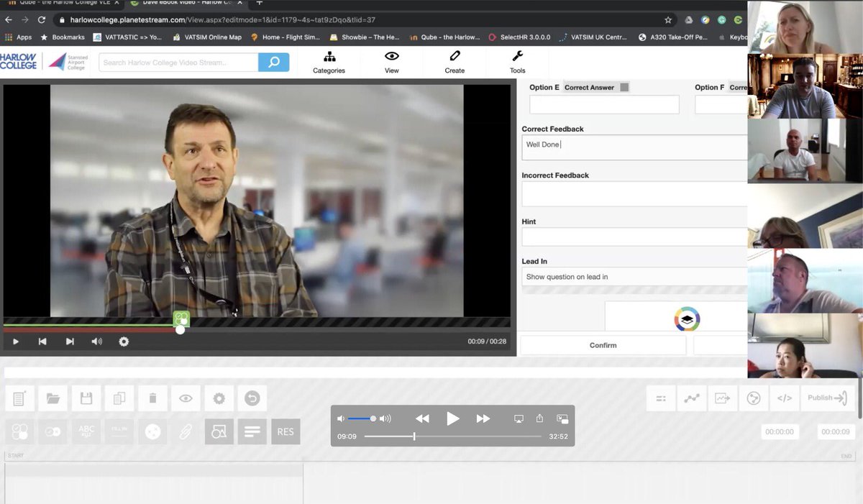This screenshot has height=504, width=863.
Task: Click the share icon on media overlay
Action: point(539,418)
